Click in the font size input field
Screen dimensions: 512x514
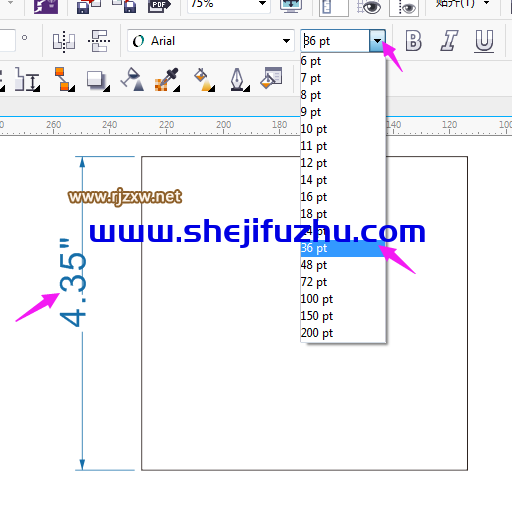click(335, 41)
